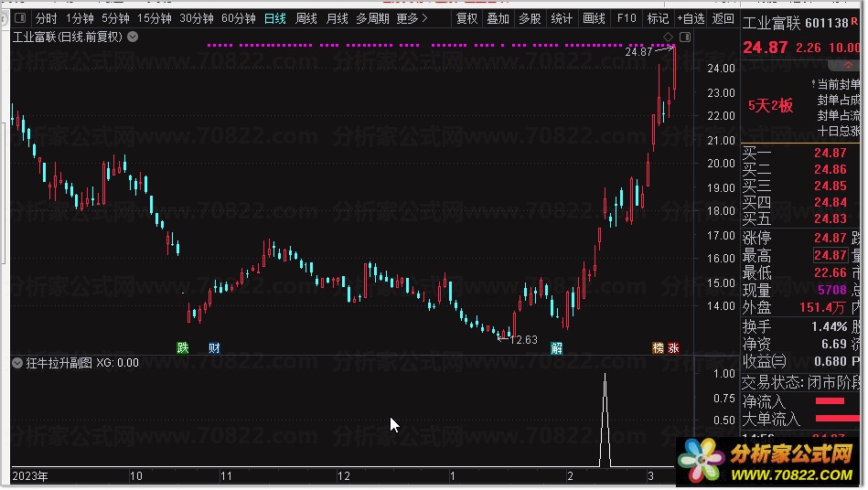Click the 大单流入 red bar
Screen dimensions: 868x490
(838, 419)
